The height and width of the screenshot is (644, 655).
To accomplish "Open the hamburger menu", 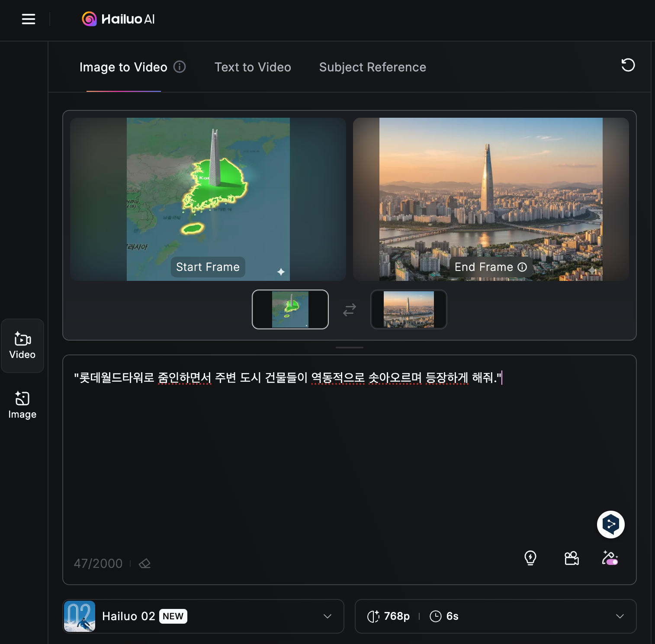I will (x=28, y=19).
